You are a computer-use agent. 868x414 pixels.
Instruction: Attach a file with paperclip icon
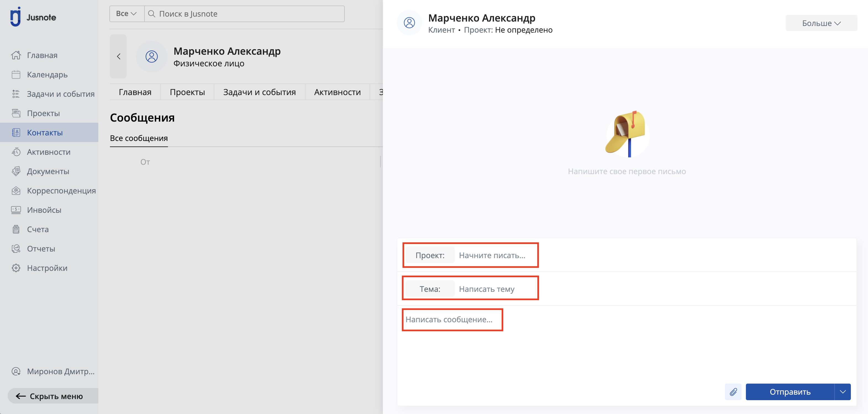[x=733, y=392]
